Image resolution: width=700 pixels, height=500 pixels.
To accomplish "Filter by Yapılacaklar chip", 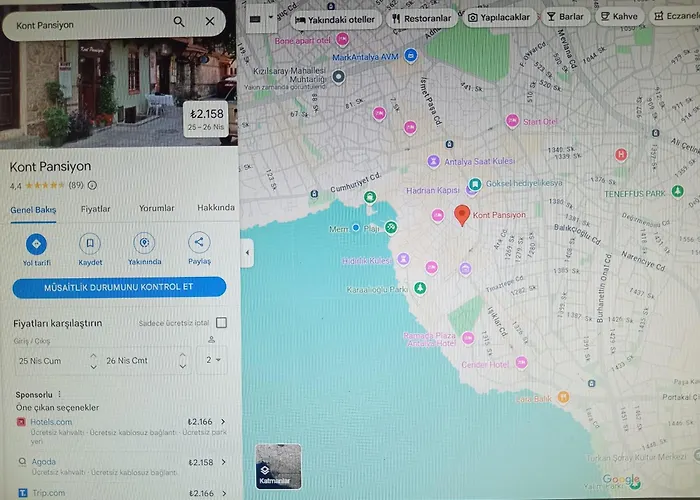I will [x=499, y=17].
